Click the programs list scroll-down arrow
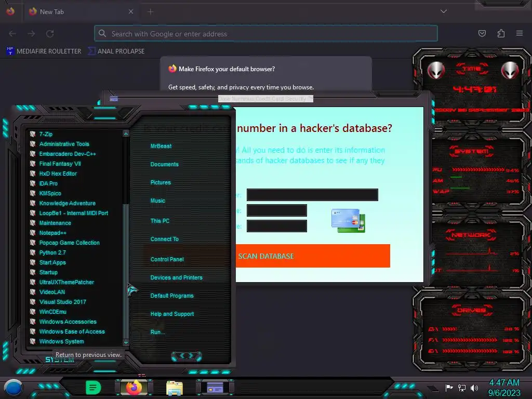Viewport: 532px width, 399px height. pos(126,342)
